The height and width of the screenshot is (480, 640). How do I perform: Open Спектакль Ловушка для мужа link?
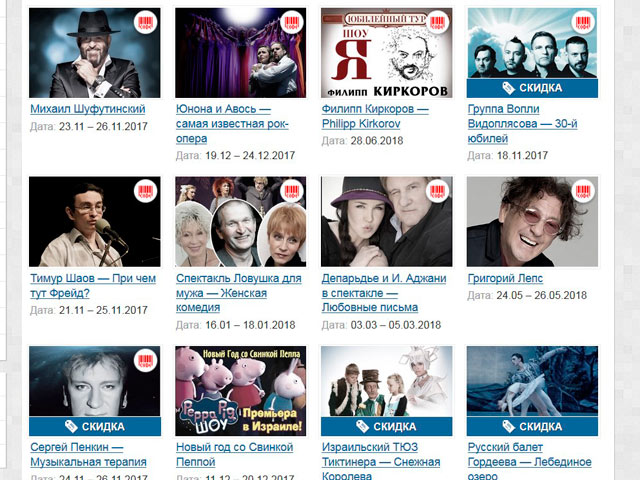click(239, 293)
